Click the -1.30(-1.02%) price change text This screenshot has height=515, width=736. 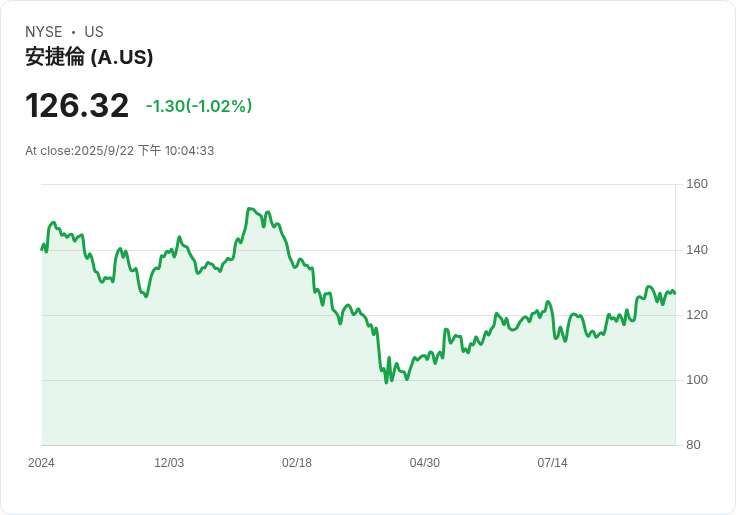tap(199, 106)
